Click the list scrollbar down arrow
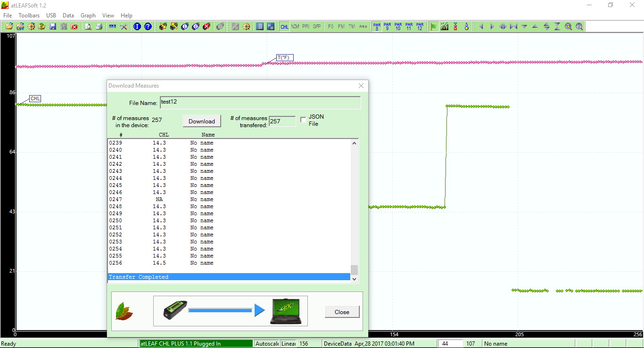 pos(355,279)
